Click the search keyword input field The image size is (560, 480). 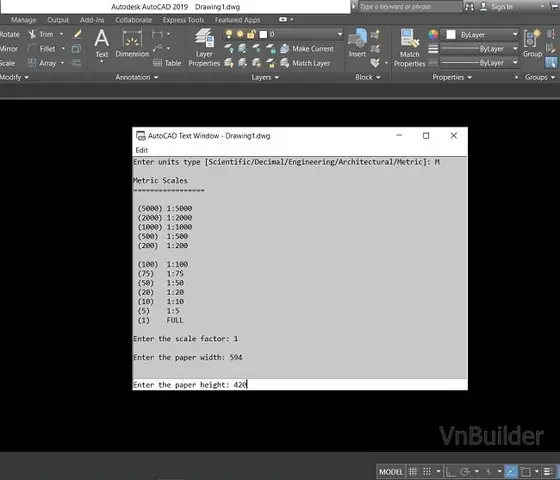click(x=409, y=7)
